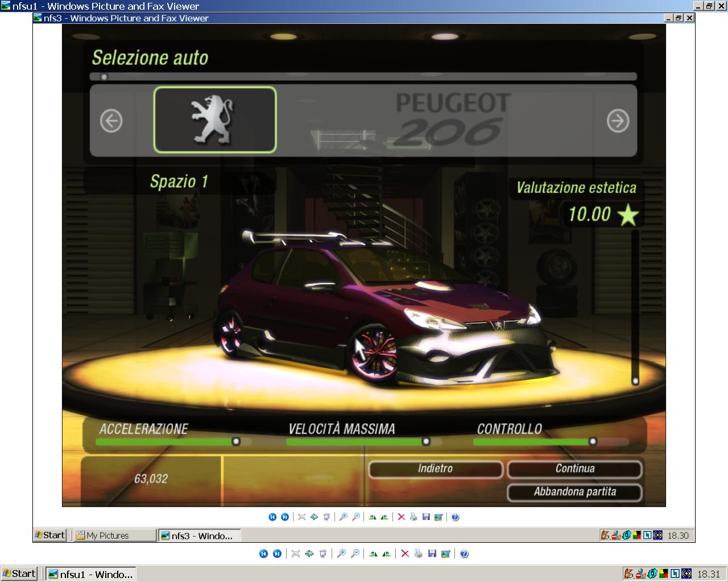This screenshot has width=728, height=582.
Task: Click the Abbandona partita button
Action: pos(575,492)
